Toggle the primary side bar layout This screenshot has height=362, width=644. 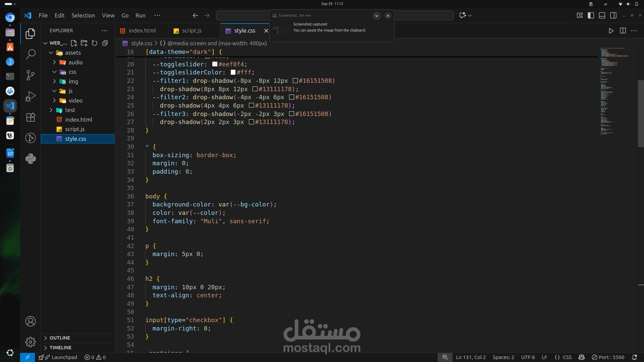pos(591,15)
